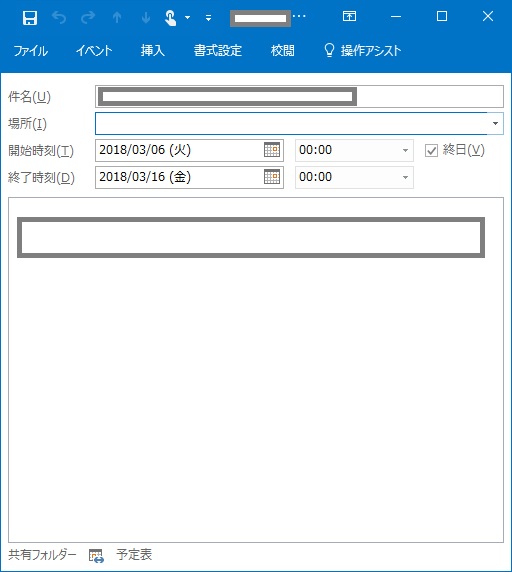
Task: Uncheck the 終日 all-day checkbox
Action: click(x=431, y=150)
